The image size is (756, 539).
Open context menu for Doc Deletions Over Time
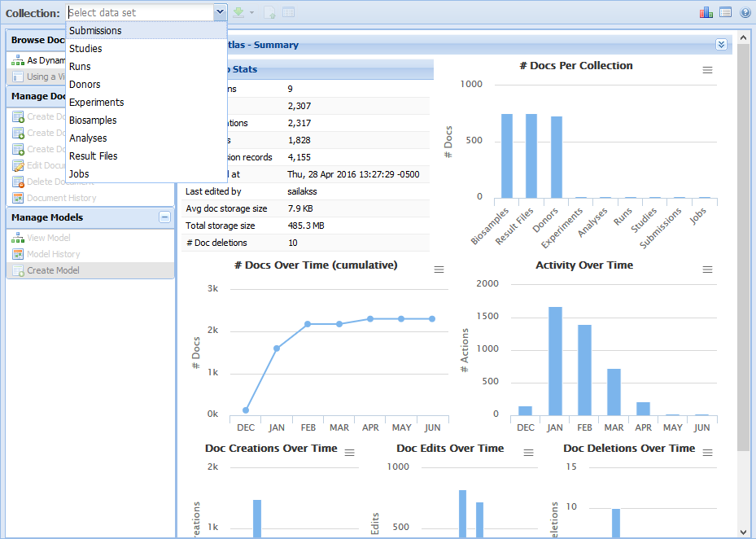point(707,453)
